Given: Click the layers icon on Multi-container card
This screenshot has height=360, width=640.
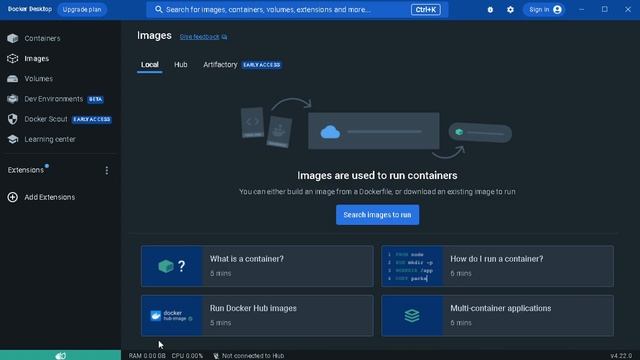Looking at the screenshot, I should point(412,316).
